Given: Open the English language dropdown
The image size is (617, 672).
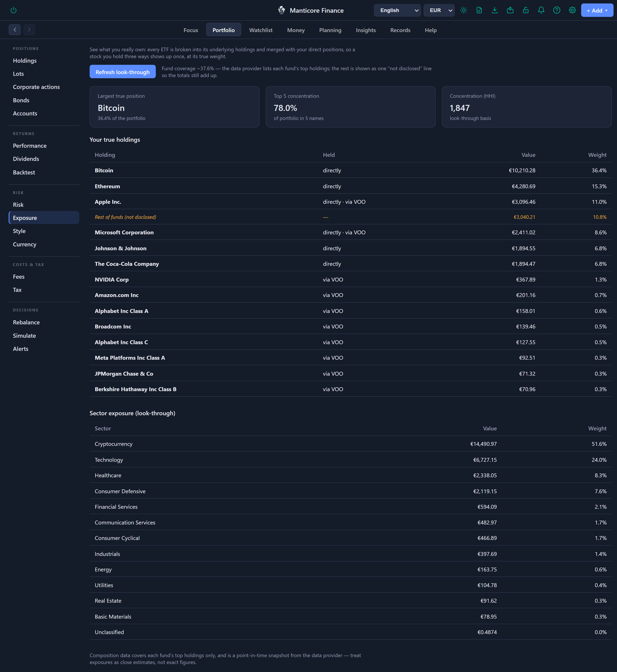Looking at the screenshot, I should click(397, 10).
